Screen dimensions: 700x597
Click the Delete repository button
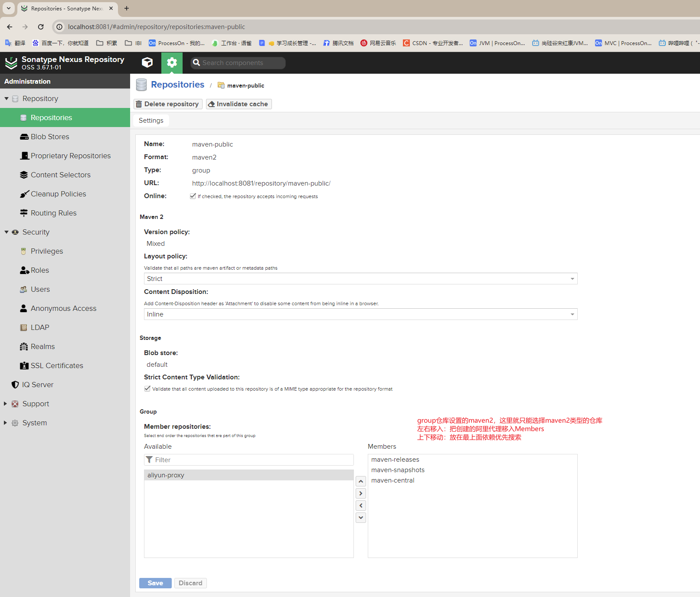point(168,104)
